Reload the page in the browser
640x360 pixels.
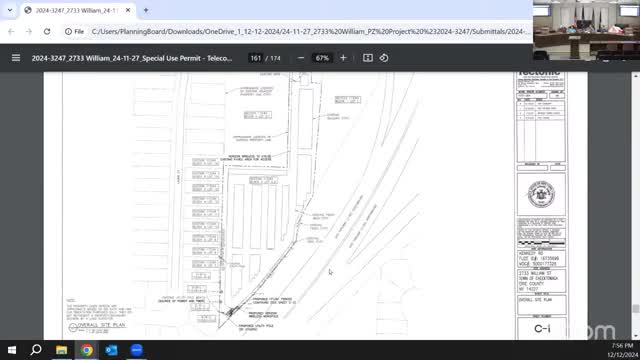(47, 31)
